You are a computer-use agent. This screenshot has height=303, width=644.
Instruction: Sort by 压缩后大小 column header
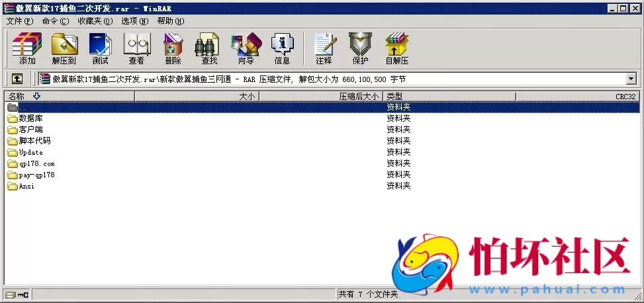tap(320, 97)
